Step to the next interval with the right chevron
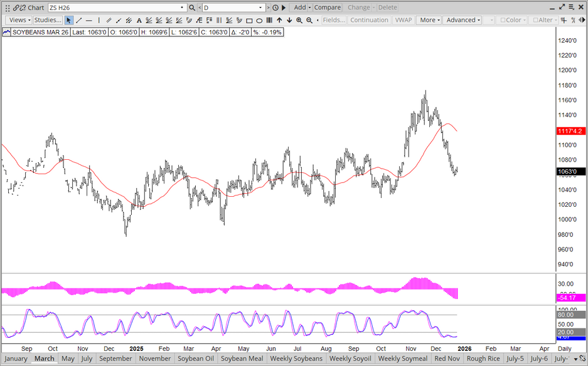 click(268, 8)
